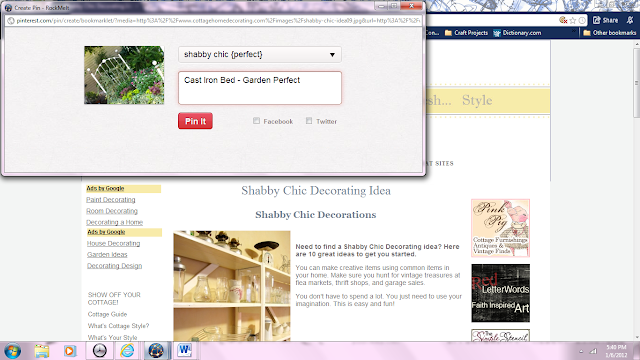Click the pin description field reading Cast Iron Bed
The height and width of the screenshot is (360, 640).
260,88
